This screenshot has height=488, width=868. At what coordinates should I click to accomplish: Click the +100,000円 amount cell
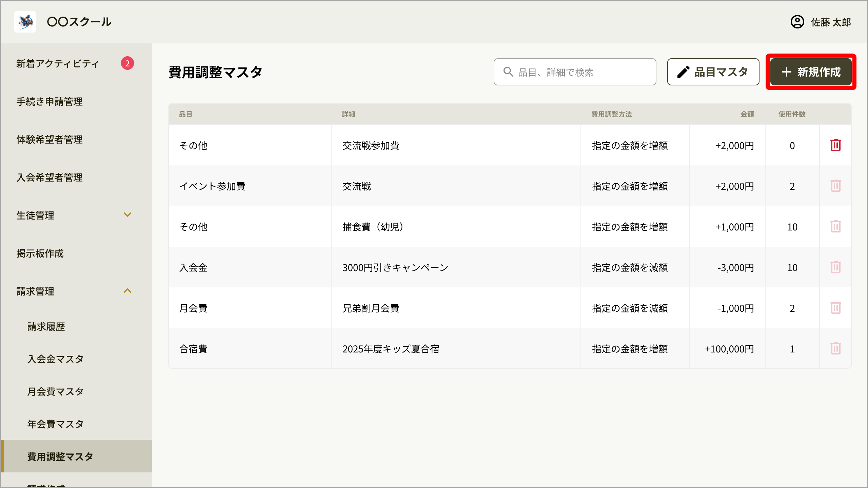point(727,349)
